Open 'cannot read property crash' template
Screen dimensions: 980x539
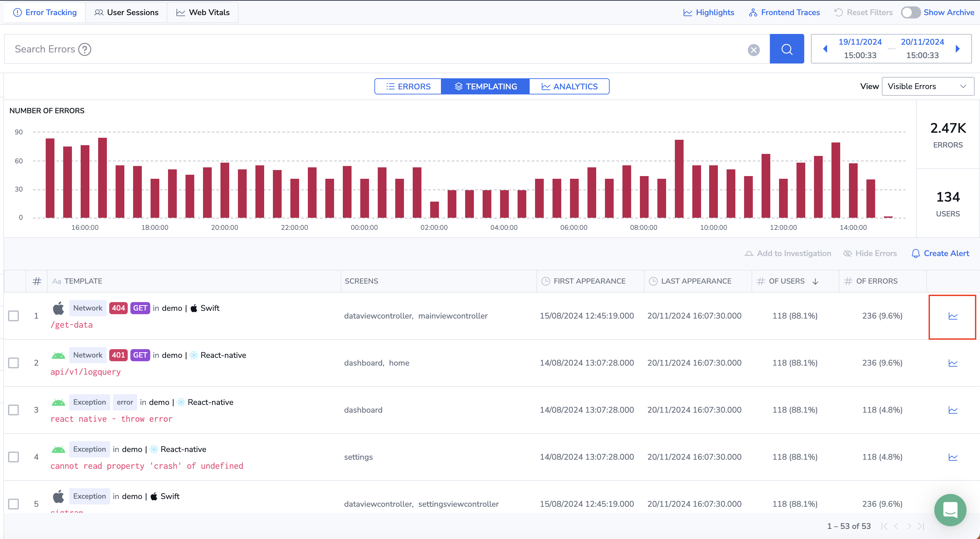pyautogui.click(x=147, y=466)
